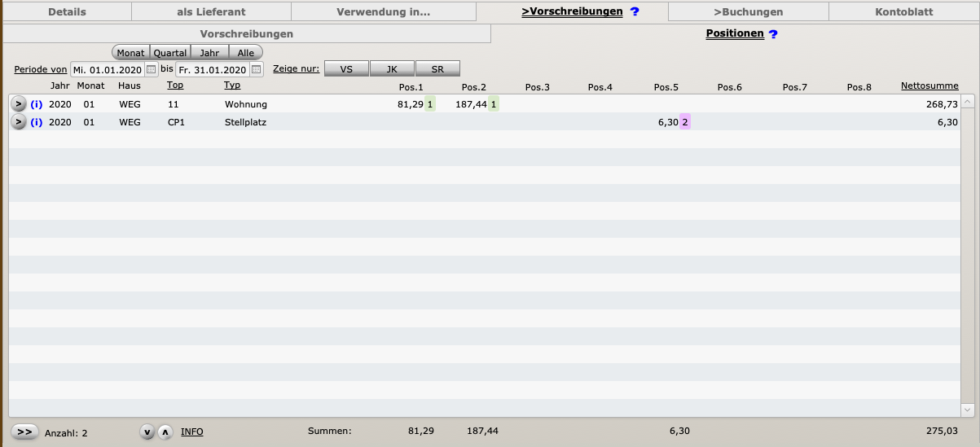The image size is (980, 447).
Task: Click arrow button for Top 11 row
Action: pyautogui.click(x=18, y=104)
